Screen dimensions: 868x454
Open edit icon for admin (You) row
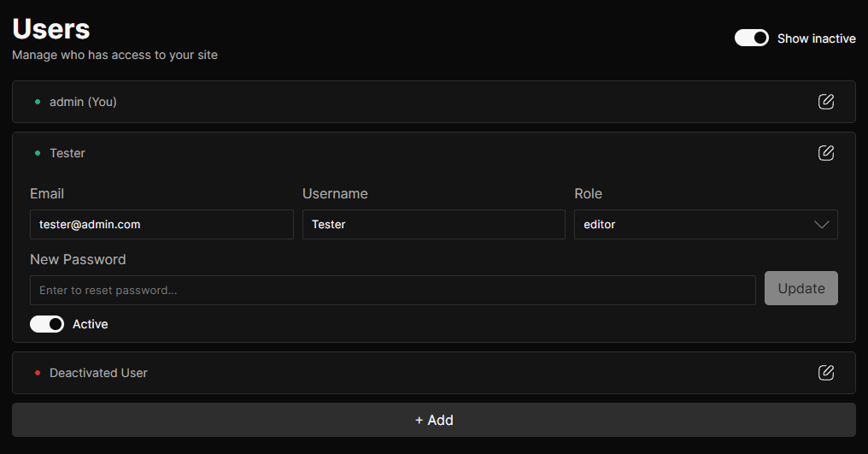(x=826, y=102)
